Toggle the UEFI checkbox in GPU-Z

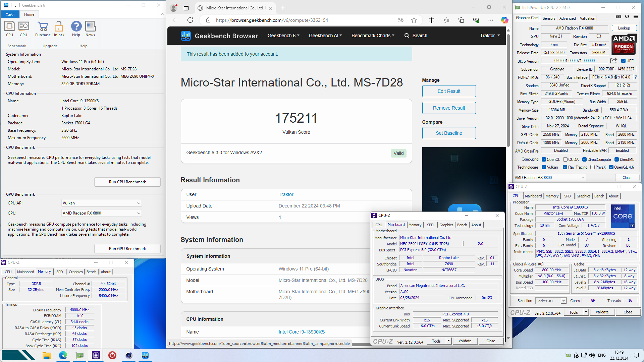[623, 61]
